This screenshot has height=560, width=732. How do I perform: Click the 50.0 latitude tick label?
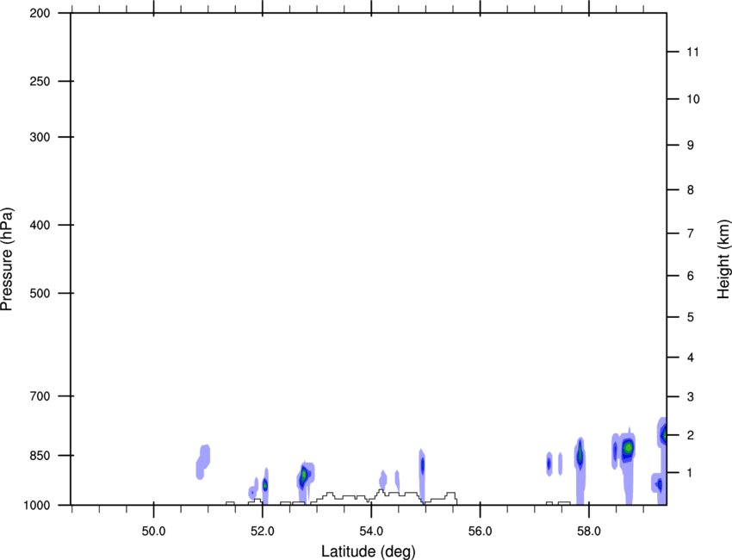[x=153, y=532]
